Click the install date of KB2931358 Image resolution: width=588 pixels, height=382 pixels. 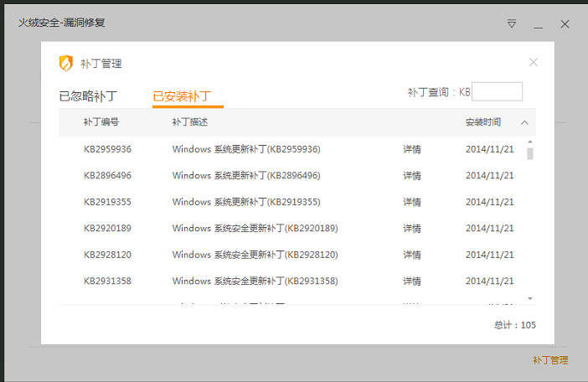pos(490,281)
